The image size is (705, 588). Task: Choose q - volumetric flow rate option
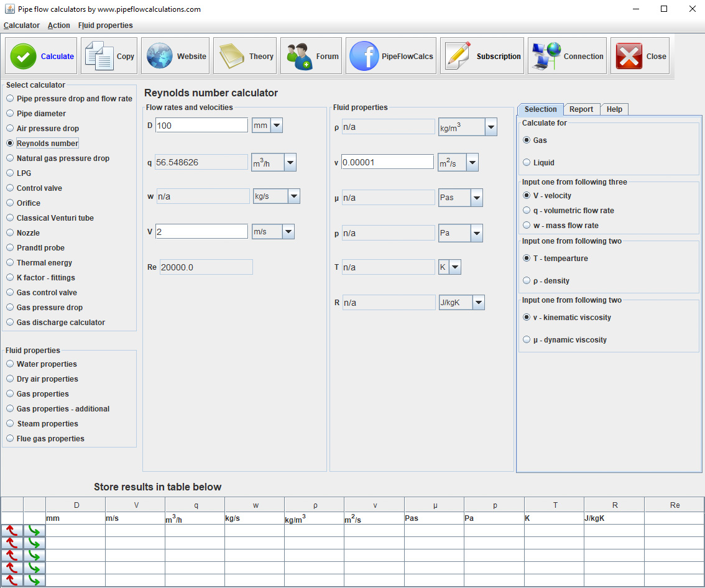(527, 211)
